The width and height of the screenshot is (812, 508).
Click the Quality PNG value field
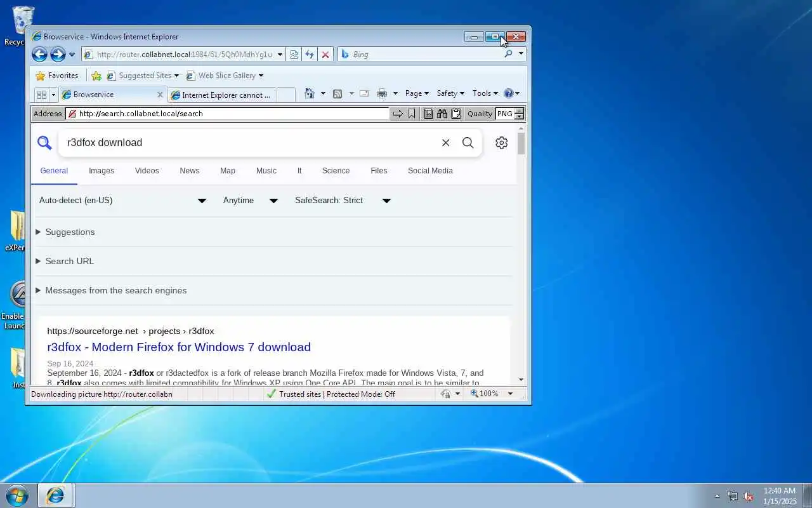505,114
